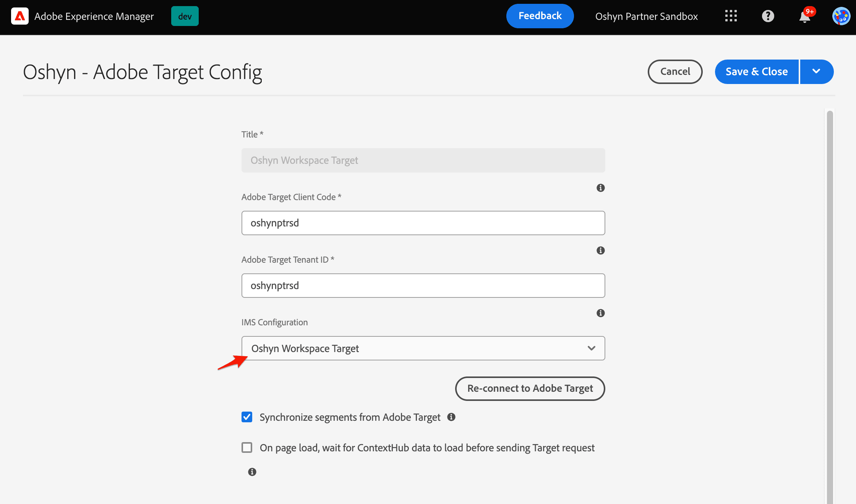Click the Cancel button

coord(675,71)
